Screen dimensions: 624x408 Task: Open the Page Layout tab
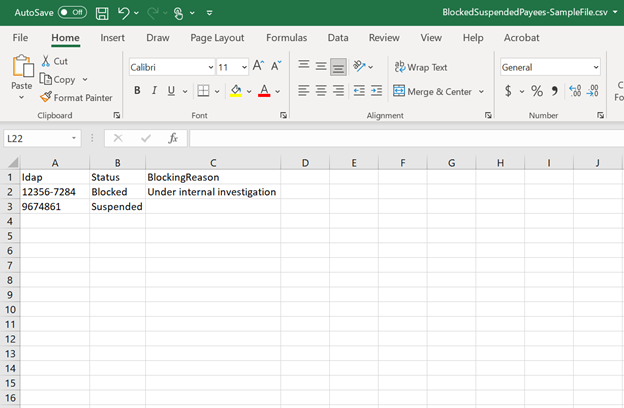pos(217,38)
